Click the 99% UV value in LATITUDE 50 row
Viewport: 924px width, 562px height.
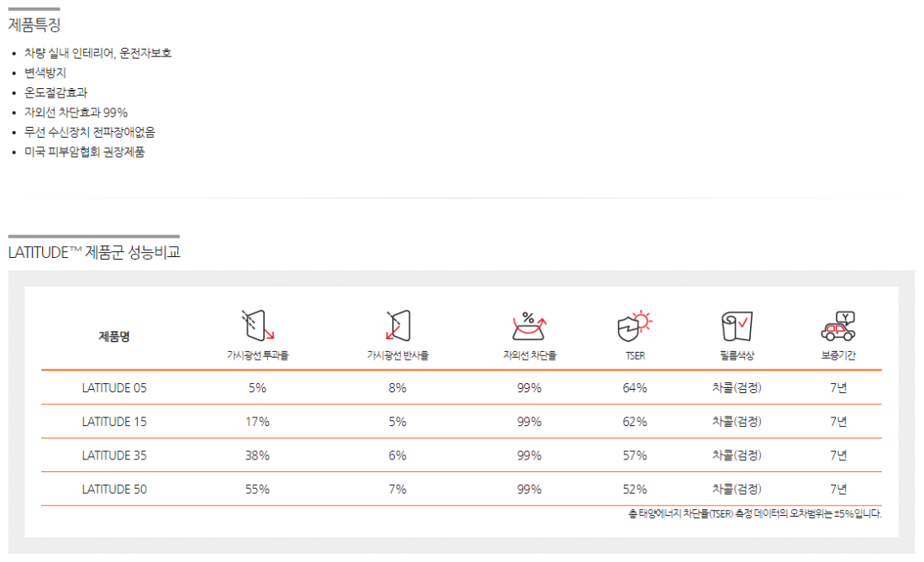click(x=529, y=490)
